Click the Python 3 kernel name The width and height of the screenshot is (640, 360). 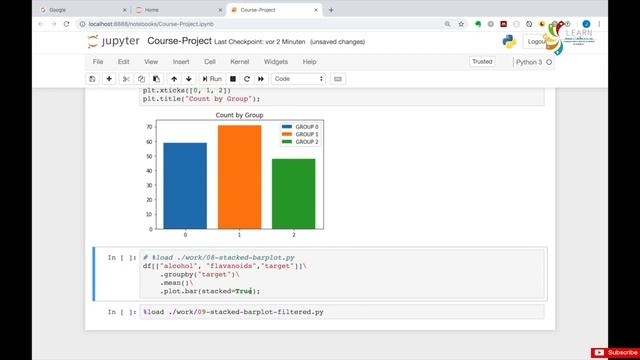click(529, 62)
